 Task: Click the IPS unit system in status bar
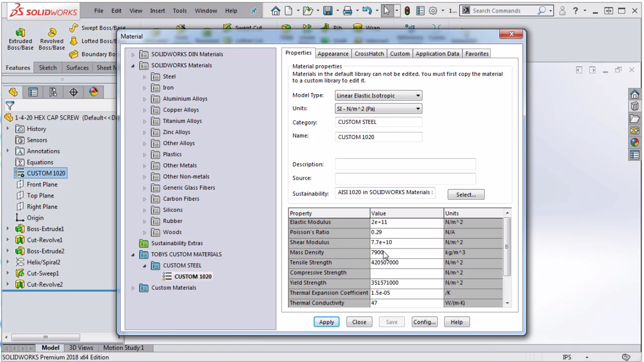[567, 357]
